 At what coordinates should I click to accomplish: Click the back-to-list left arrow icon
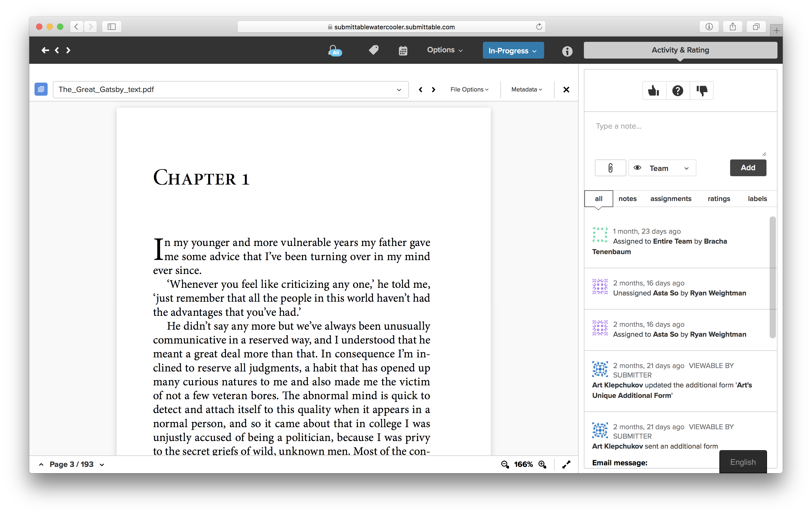45,50
